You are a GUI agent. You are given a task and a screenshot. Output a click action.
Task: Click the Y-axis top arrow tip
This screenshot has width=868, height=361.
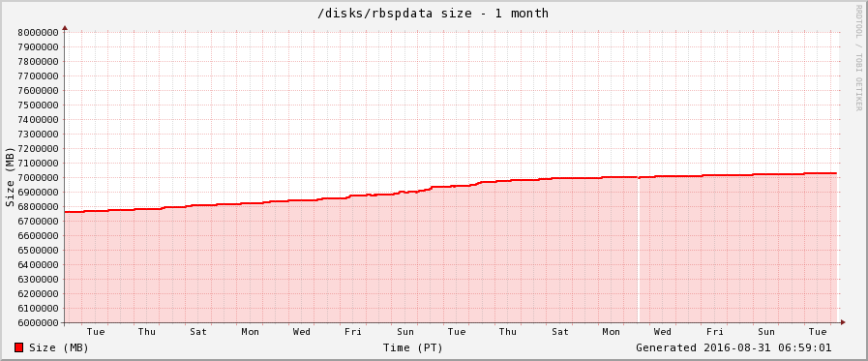(65, 27)
